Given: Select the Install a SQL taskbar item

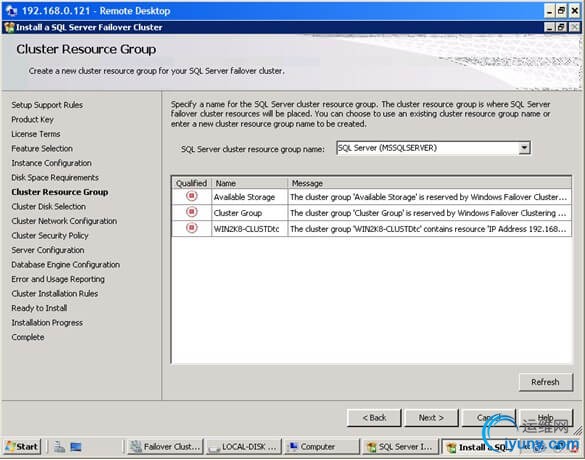Looking at the screenshot, I should point(478,447).
